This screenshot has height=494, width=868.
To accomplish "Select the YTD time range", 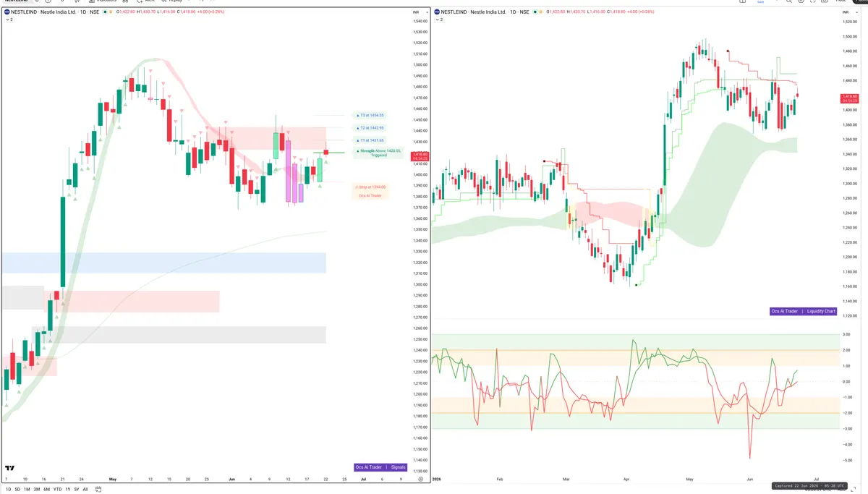I will click(57, 489).
